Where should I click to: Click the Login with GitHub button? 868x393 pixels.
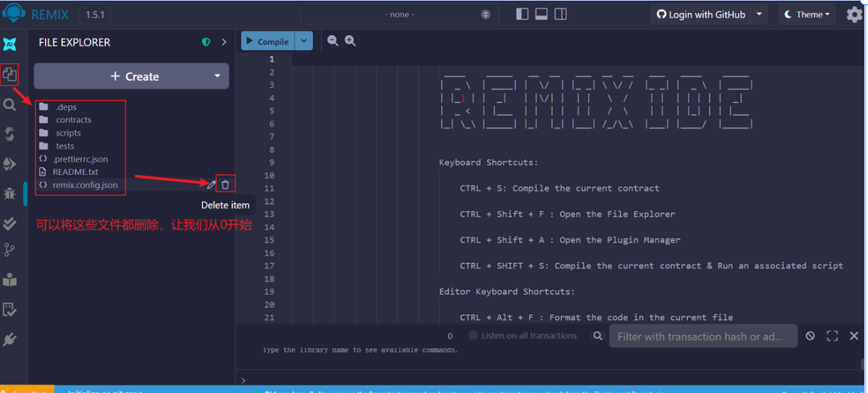click(701, 14)
